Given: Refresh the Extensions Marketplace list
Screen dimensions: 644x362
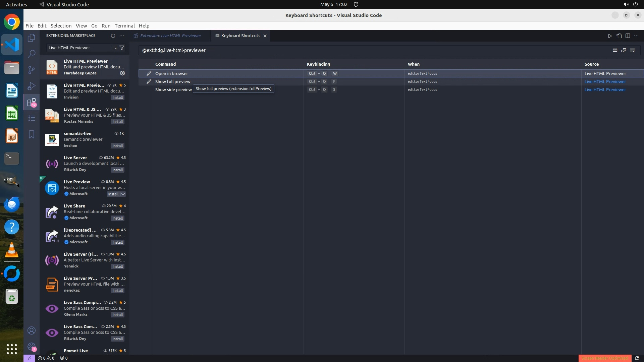Looking at the screenshot, I should 113,36.
